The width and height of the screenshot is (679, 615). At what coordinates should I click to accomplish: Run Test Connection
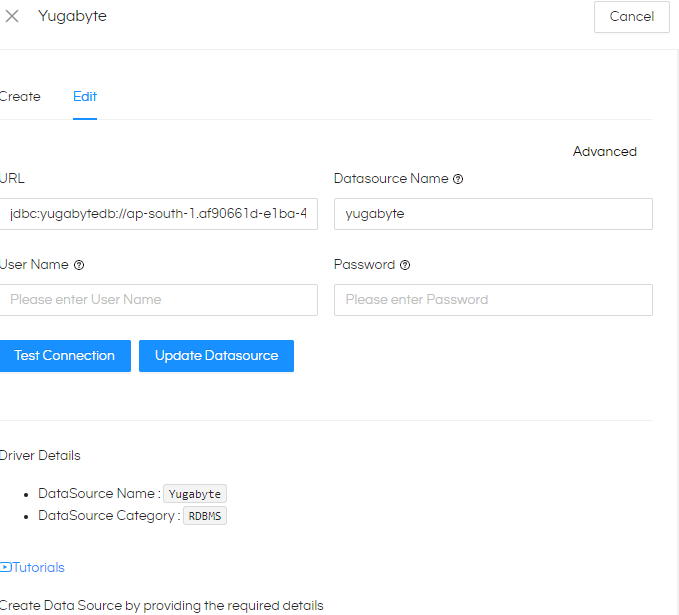tap(65, 356)
